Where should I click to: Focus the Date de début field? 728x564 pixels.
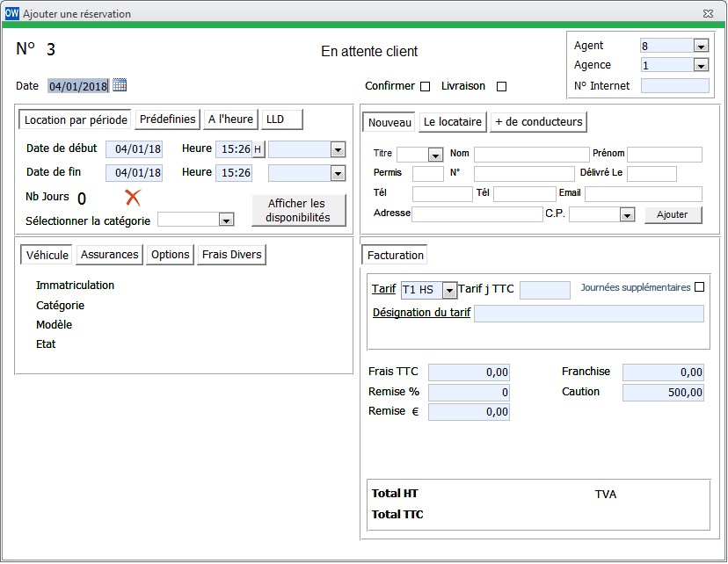pos(135,149)
